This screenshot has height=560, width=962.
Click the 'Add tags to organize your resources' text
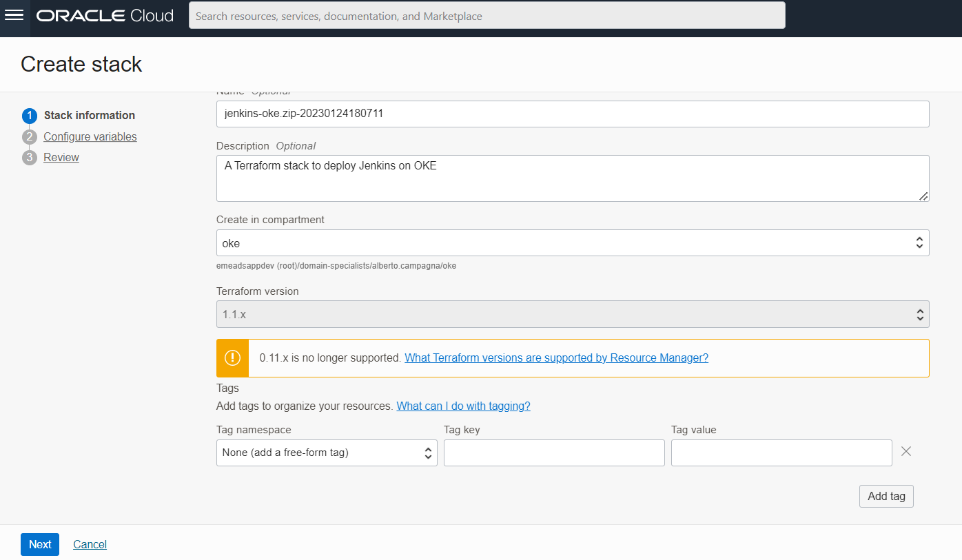tap(305, 406)
